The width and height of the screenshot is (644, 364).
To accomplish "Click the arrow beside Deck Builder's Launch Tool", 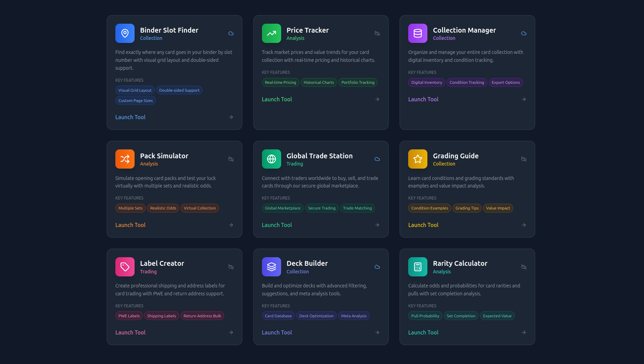I will [377, 332].
